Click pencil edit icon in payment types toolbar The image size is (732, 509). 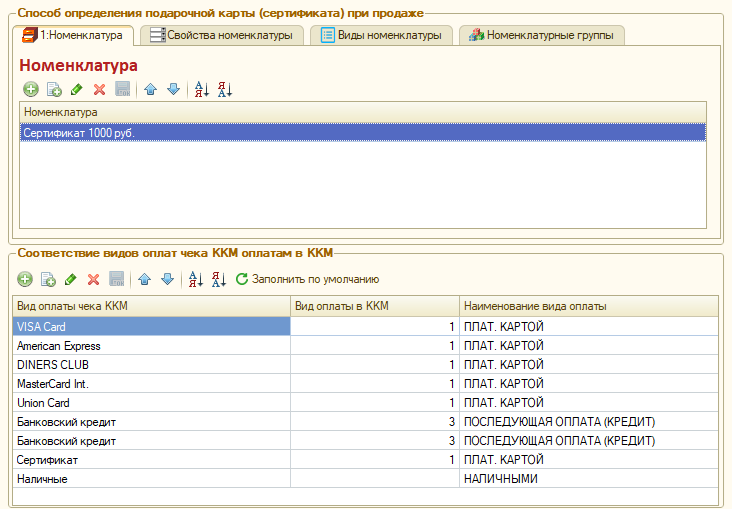pyautogui.click(x=70, y=279)
